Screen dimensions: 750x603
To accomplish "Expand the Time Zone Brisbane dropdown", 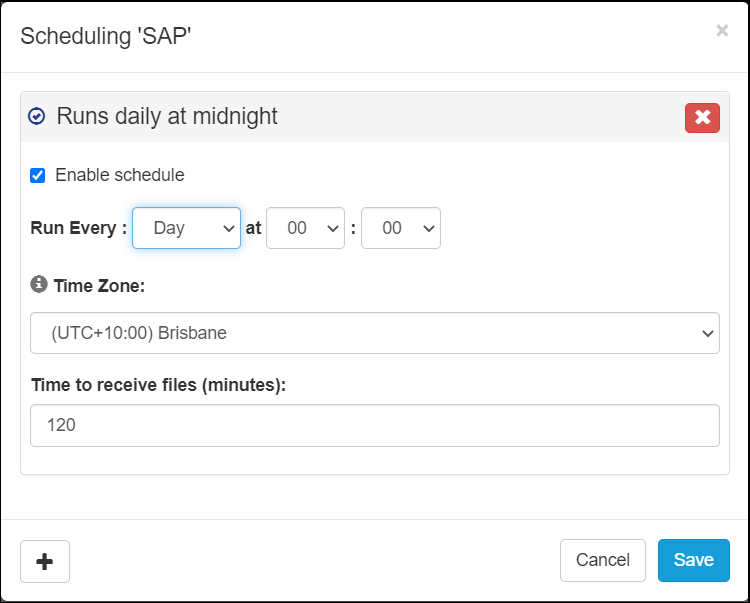I will click(x=375, y=333).
